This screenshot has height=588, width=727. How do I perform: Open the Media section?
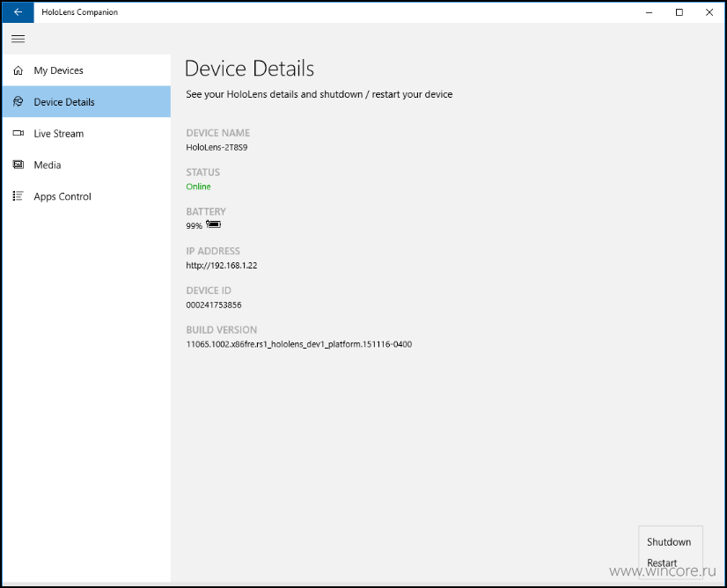[x=87, y=165]
